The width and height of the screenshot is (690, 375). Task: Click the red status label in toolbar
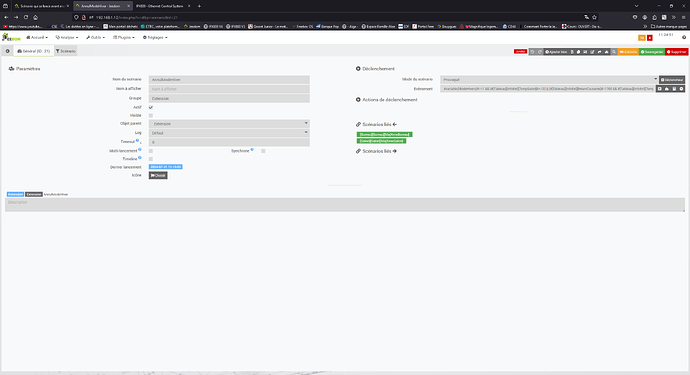(x=520, y=51)
